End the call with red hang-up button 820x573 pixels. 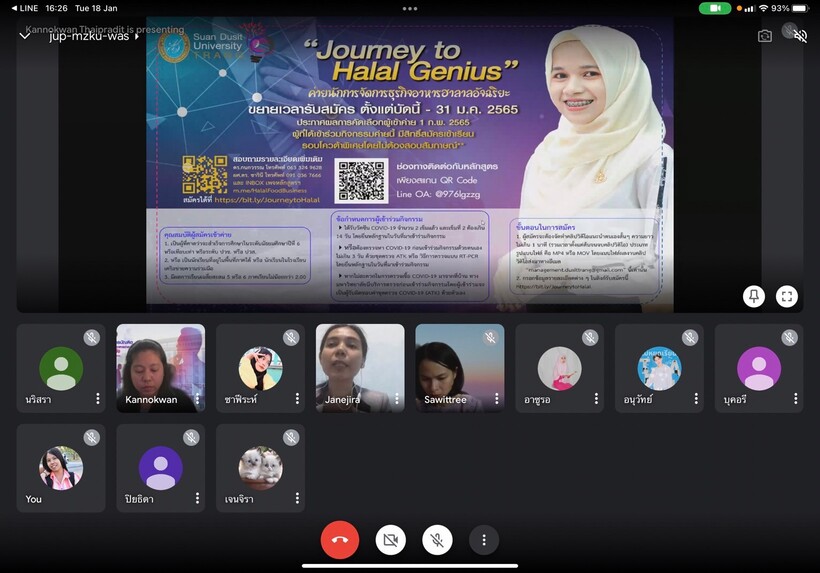[339, 540]
